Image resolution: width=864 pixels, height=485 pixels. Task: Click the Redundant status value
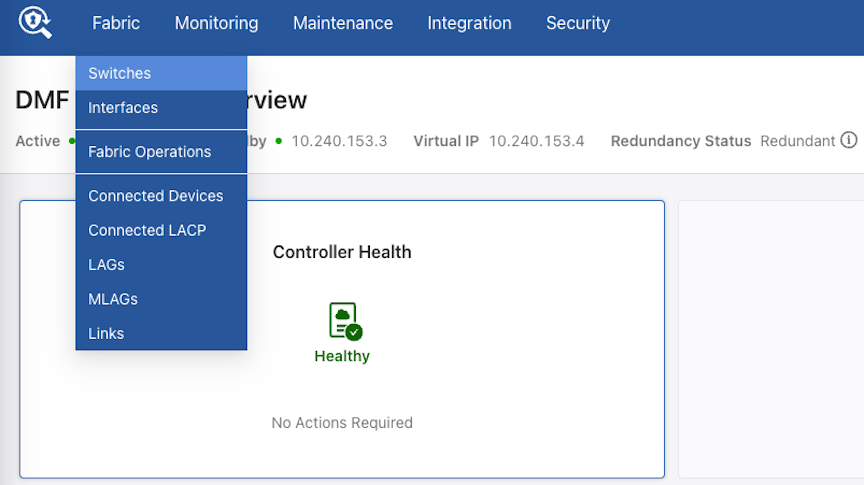(x=798, y=141)
